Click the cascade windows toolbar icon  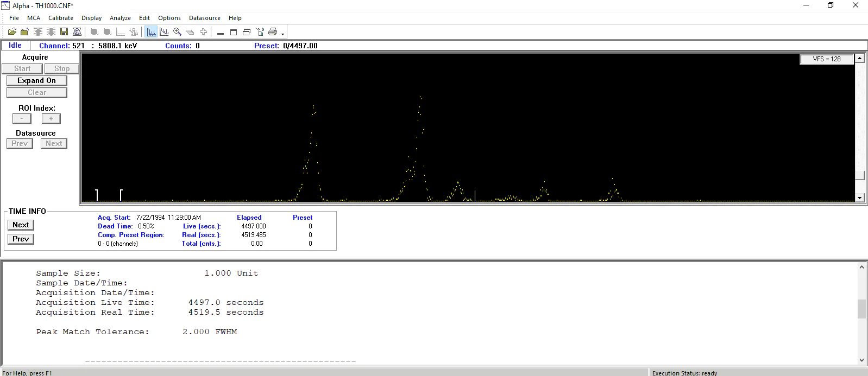pos(247,32)
